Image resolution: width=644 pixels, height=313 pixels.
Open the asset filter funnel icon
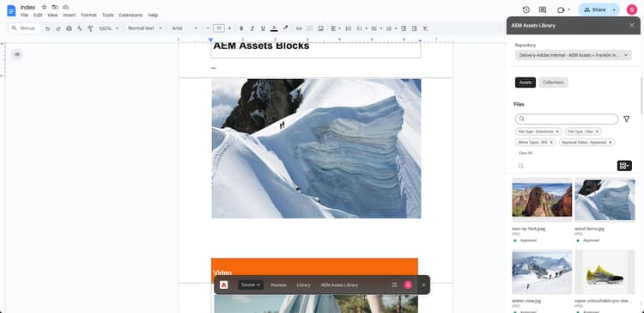click(626, 119)
